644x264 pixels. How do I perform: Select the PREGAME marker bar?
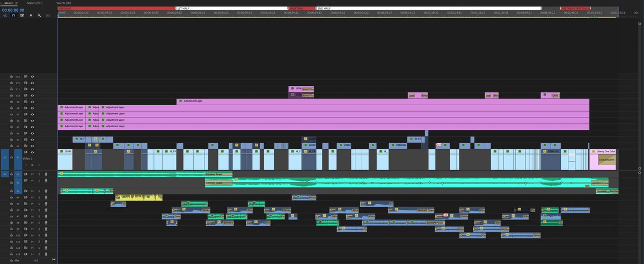[x=116, y=9]
